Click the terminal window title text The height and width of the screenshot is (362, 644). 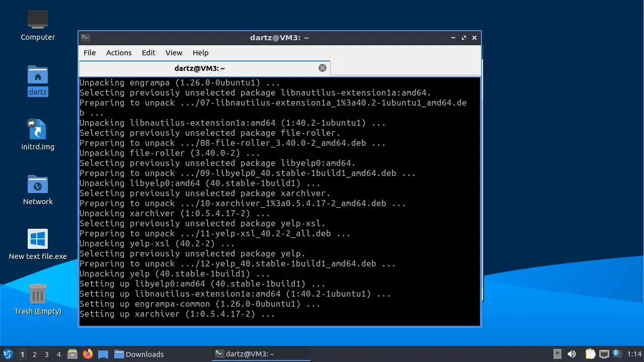[x=279, y=38]
